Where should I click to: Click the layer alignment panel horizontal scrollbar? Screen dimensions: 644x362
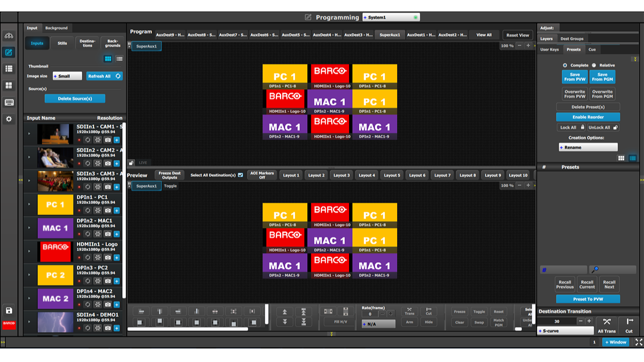coord(188,329)
